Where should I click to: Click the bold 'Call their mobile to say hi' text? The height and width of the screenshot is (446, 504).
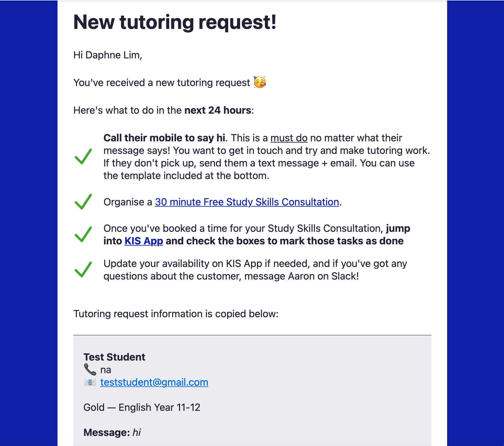coord(164,138)
